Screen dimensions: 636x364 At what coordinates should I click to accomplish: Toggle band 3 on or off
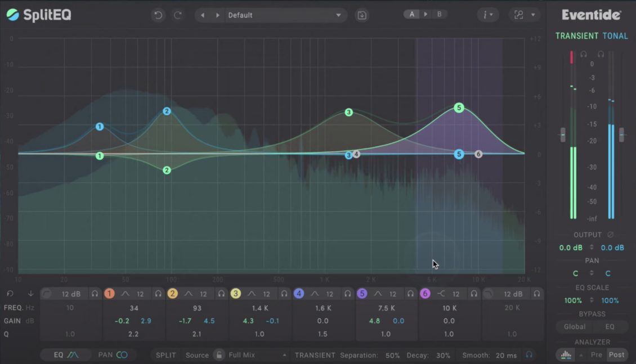click(236, 294)
